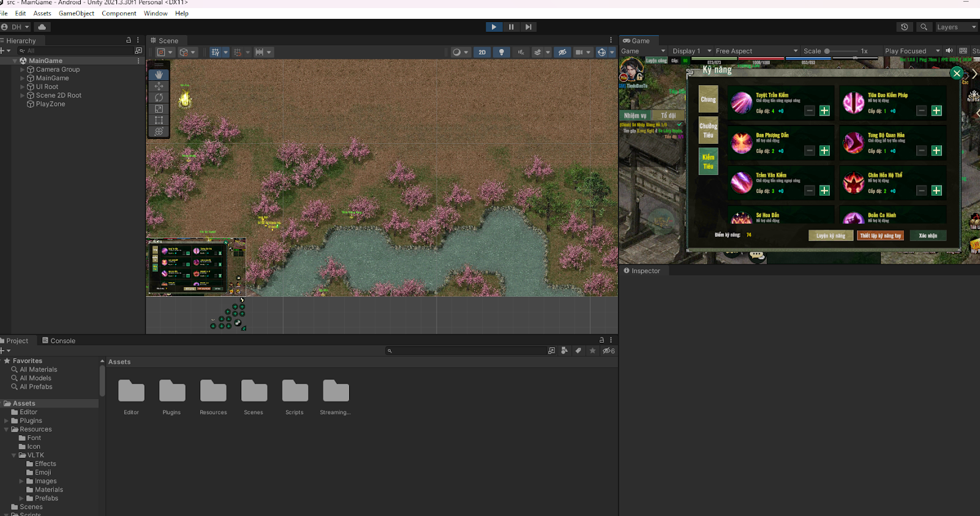This screenshot has height=516, width=980.
Task: Select the Transform tool in Scene overlay
Action: pos(159,131)
